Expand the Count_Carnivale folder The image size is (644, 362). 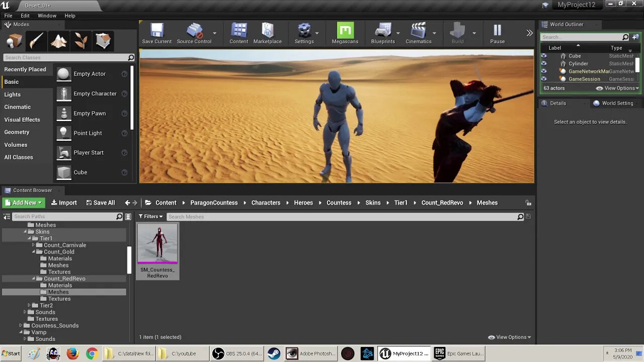[x=33, y=245]
